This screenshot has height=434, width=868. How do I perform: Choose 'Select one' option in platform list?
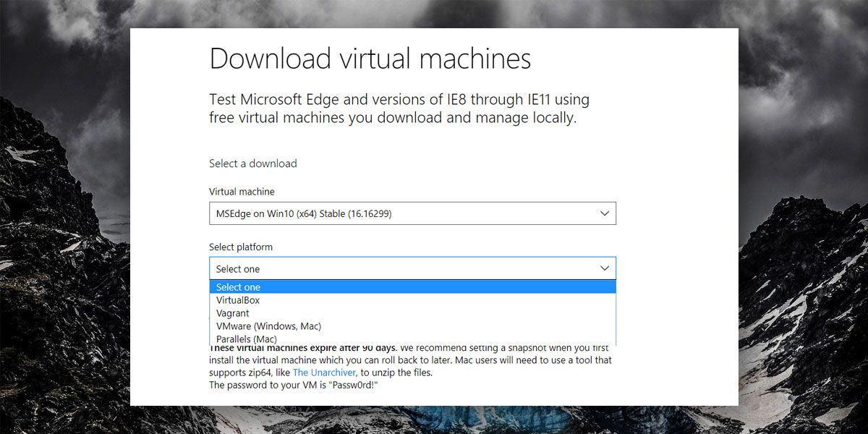tap(412, 287)
